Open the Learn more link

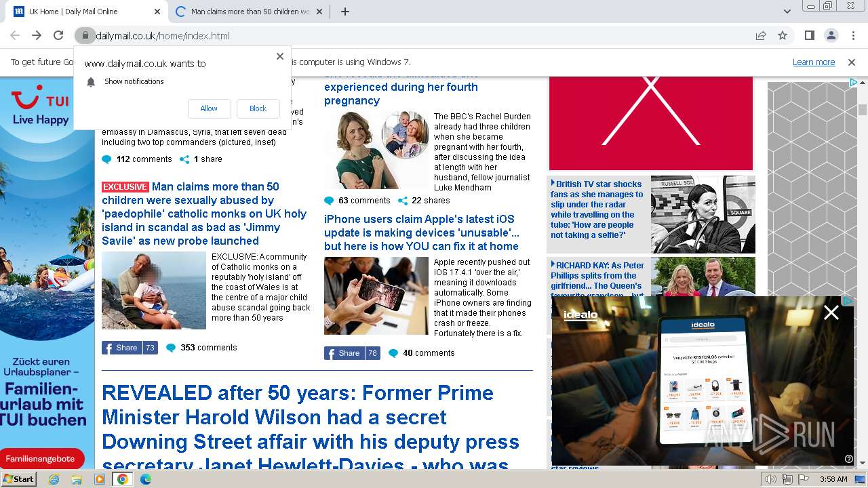click(814, 62)
